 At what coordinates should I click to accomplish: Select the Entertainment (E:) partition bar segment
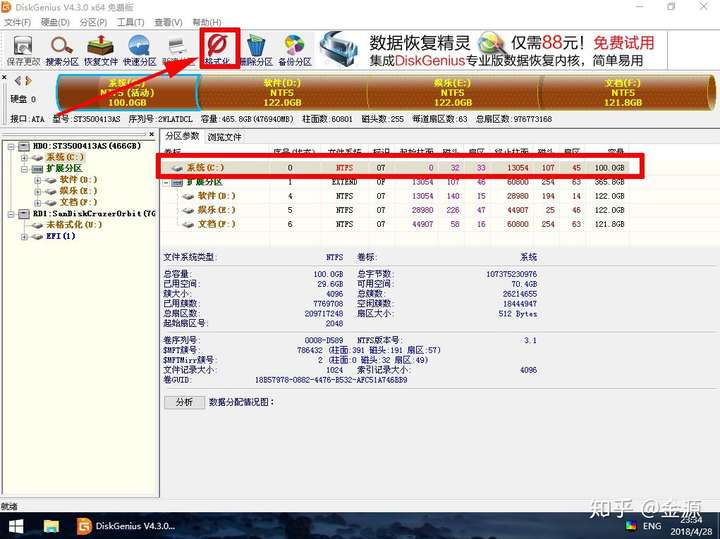(x=453, y=92)
